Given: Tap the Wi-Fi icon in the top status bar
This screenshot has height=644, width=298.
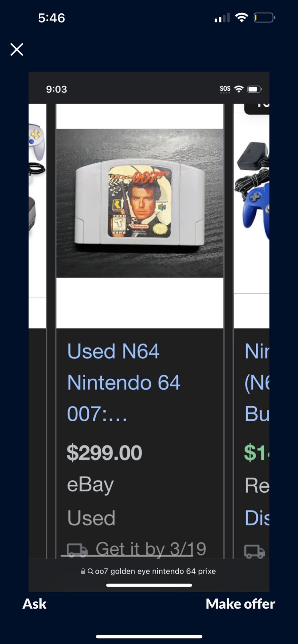Looking at the screenshot, I should click(x=241, y=17).
